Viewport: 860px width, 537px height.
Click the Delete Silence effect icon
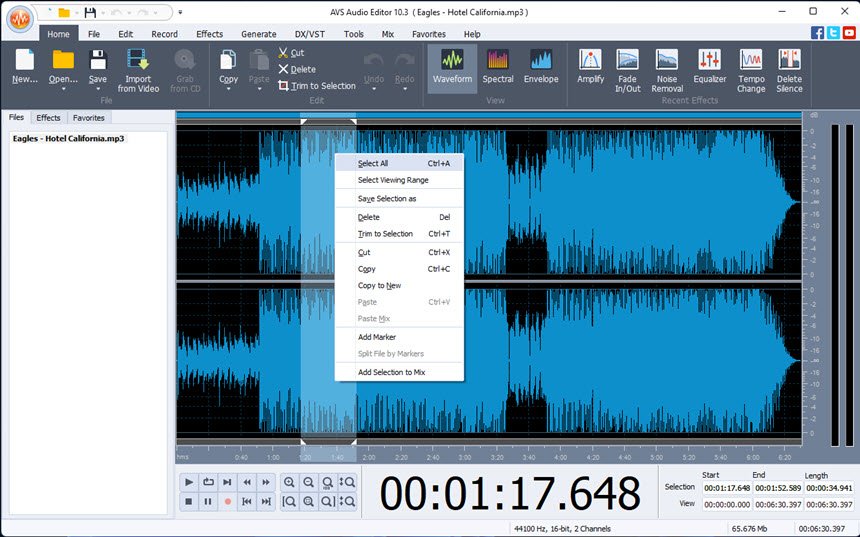pos(789,60)
